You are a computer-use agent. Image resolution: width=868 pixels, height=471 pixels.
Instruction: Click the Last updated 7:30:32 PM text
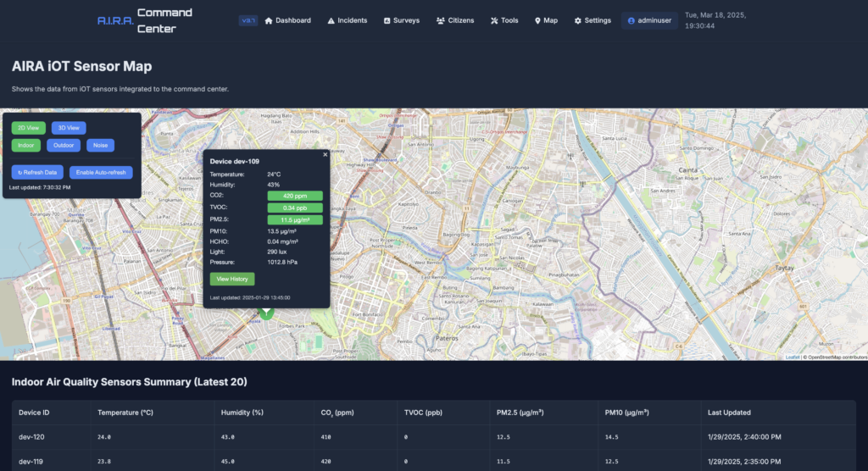tap(40, 187)
